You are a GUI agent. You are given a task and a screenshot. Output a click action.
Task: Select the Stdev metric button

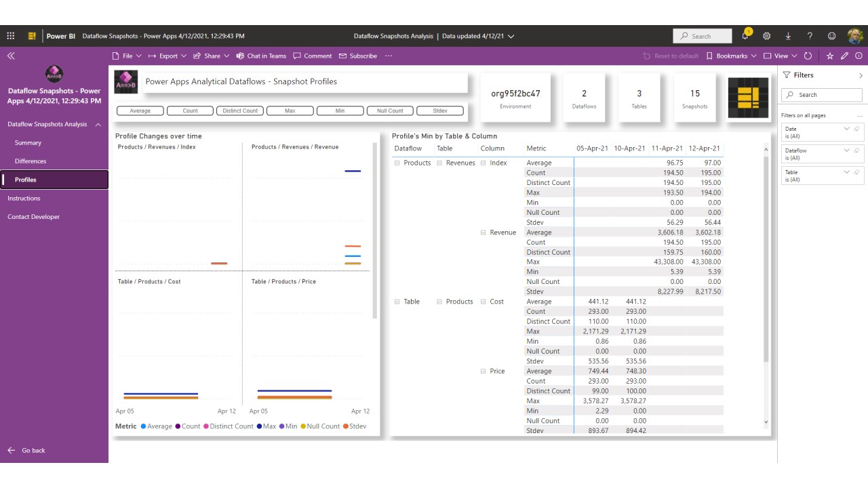[440, 110]
